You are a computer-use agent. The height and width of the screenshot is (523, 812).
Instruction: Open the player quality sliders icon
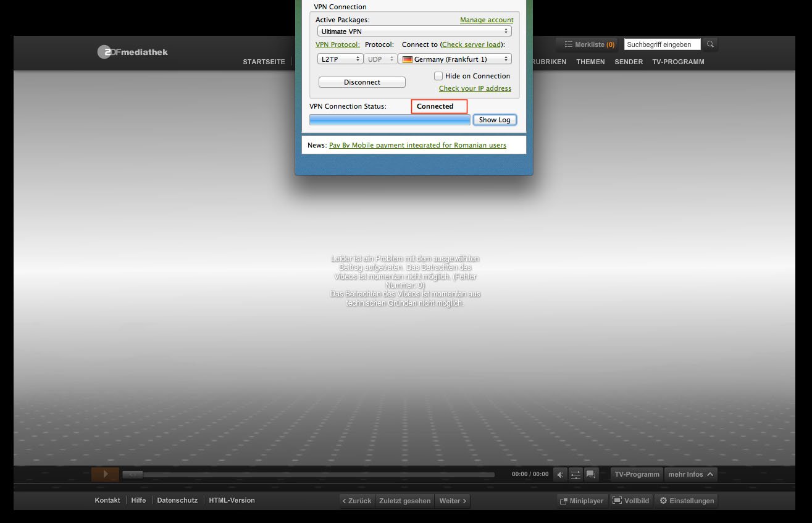[x=576, y=474]
